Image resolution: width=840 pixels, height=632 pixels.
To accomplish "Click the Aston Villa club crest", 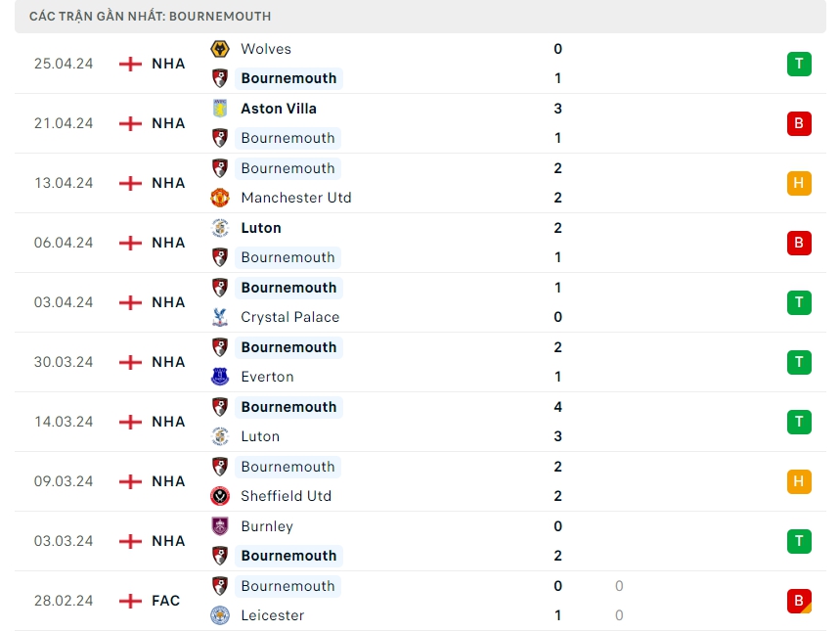I will click(x=220, y=109).
